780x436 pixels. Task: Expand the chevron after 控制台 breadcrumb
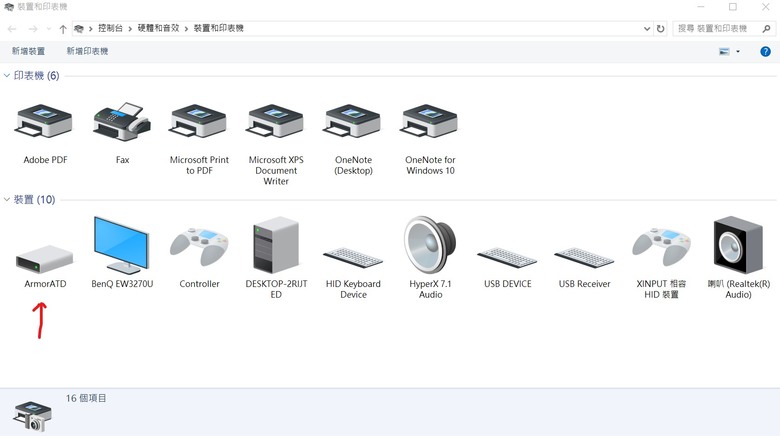[x=130, y=29]
